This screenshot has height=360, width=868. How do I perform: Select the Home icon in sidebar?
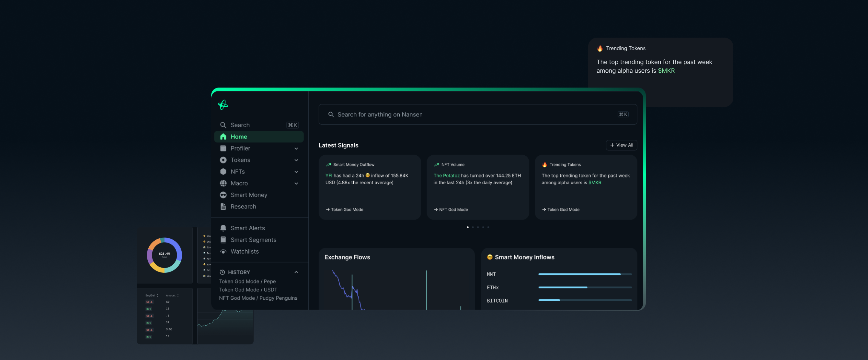tap(223, 137)
